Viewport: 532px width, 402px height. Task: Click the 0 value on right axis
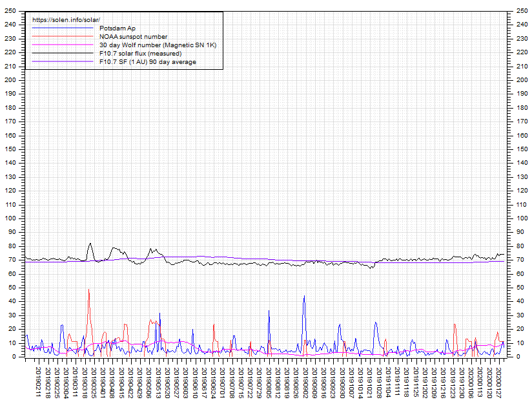click(x=518, y=357)
